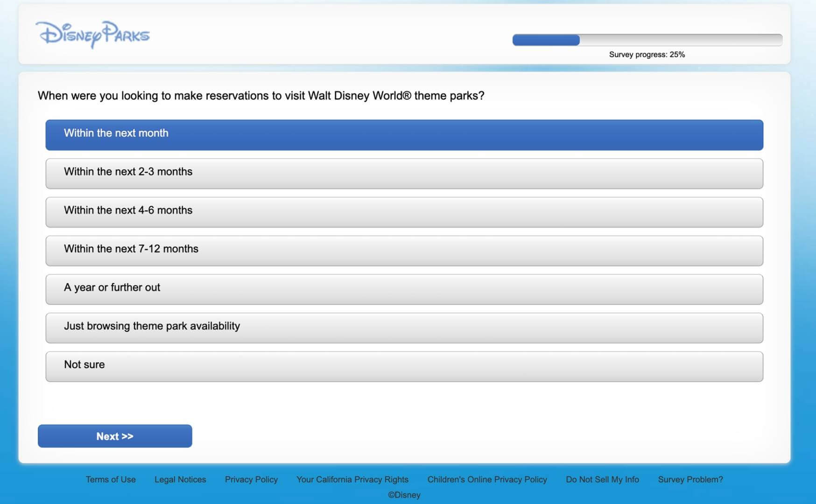Pick 'Within the next 4-6 months' answer

[x=404, y=212]
